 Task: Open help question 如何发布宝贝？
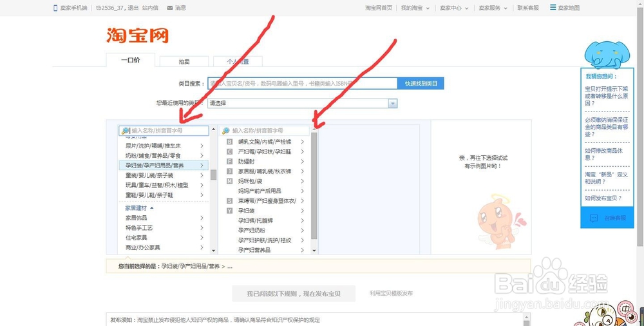(x=603, y=198)
